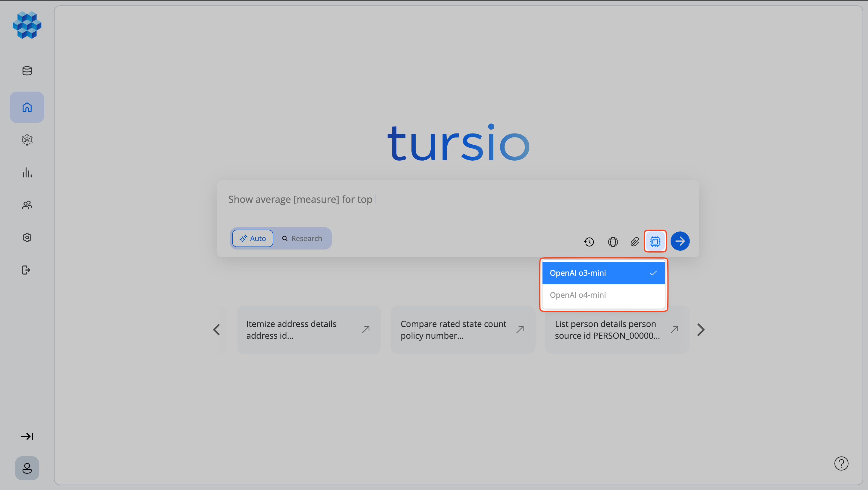Toggle the web search globe
The image size is (868, 490).
pyautogui.click(x=613, y=242)
